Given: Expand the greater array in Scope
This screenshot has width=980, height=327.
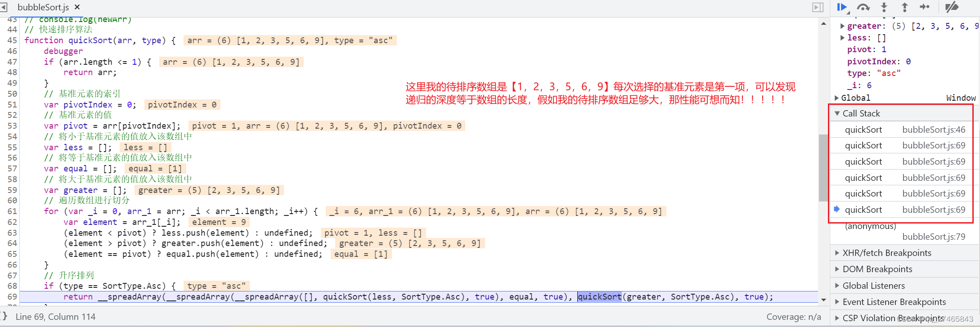Looking at the screenshot, I should point(842,26).
